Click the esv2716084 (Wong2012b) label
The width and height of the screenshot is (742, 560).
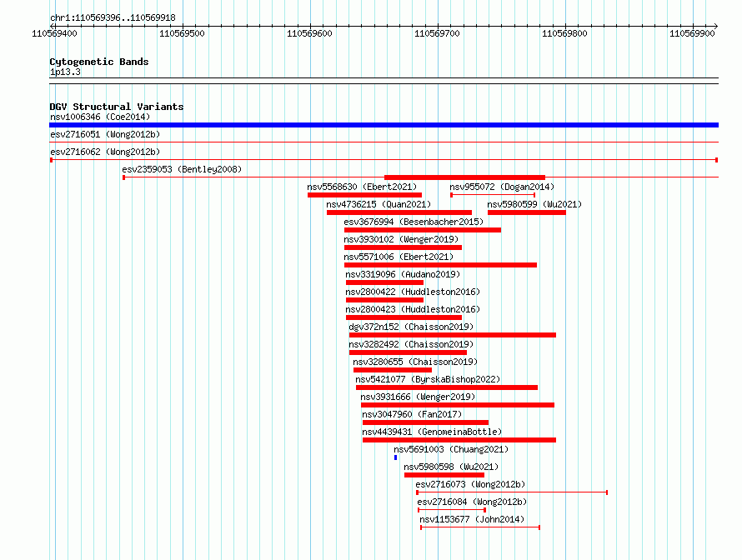(x=472, y=502)
